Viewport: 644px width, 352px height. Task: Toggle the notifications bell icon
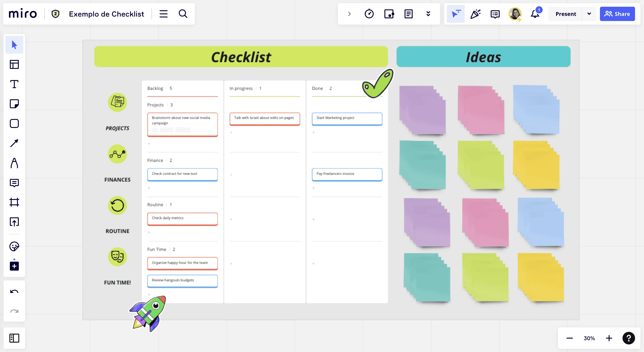click(x=535, y=14)
